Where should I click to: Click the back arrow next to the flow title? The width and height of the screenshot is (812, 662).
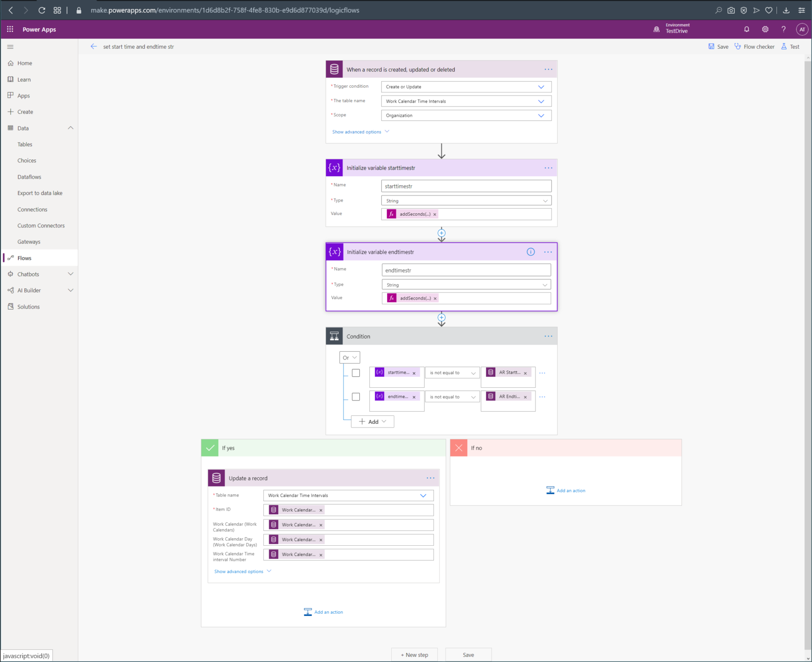93,46
